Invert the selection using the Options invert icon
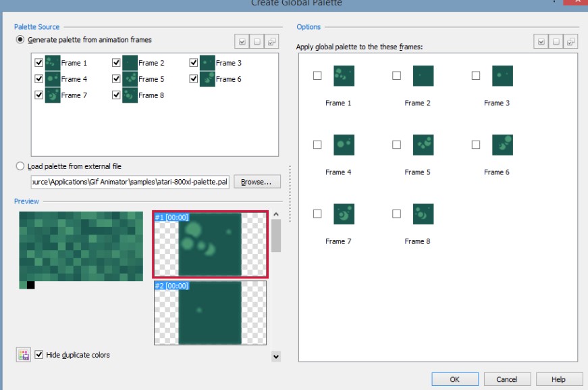This screenshot has height=390, width=588. tap(572, 41)
